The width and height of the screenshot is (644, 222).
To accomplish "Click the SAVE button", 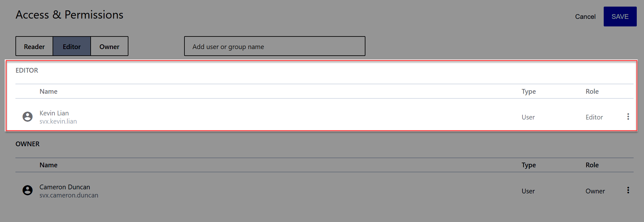I will [619, 16].
